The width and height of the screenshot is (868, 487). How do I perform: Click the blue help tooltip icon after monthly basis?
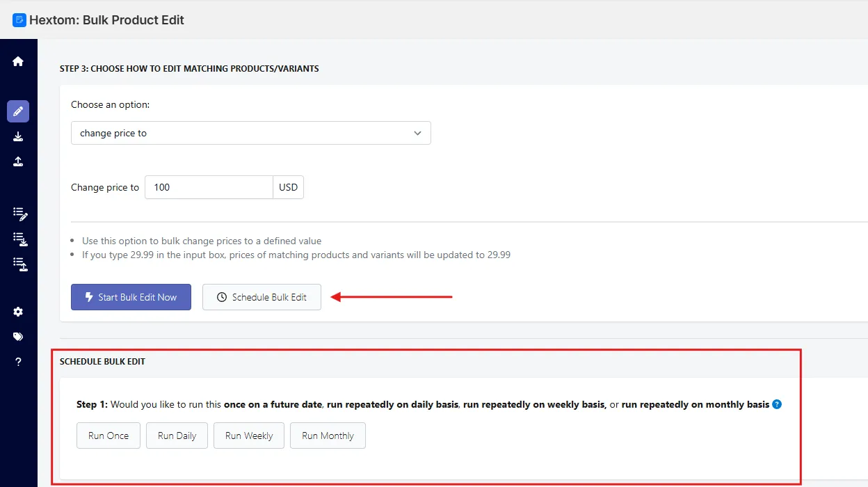coord(777,404)
